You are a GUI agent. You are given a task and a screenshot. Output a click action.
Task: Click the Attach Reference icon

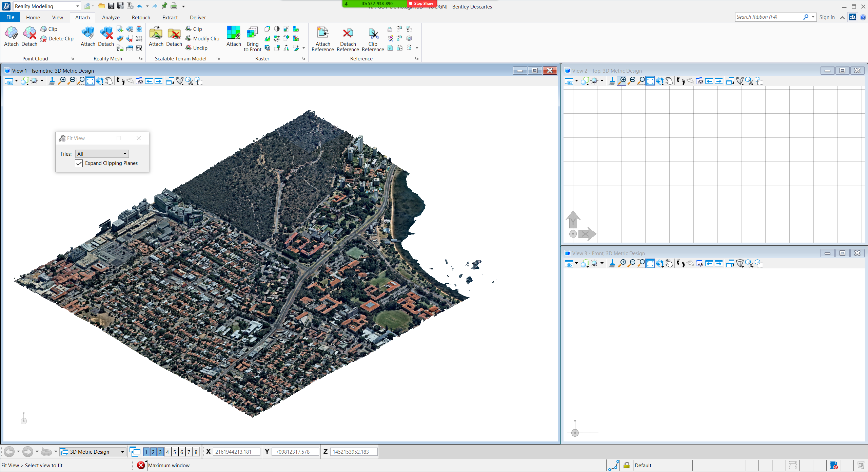[322, 33]
